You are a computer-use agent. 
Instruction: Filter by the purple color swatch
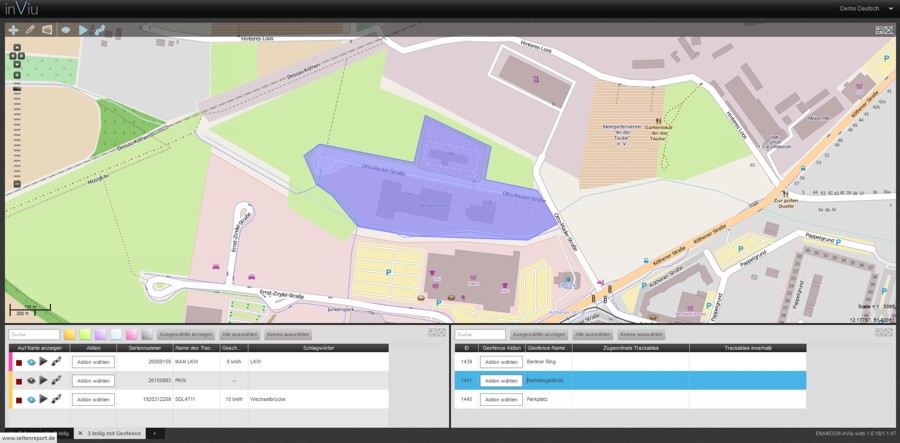pos(100,334)
